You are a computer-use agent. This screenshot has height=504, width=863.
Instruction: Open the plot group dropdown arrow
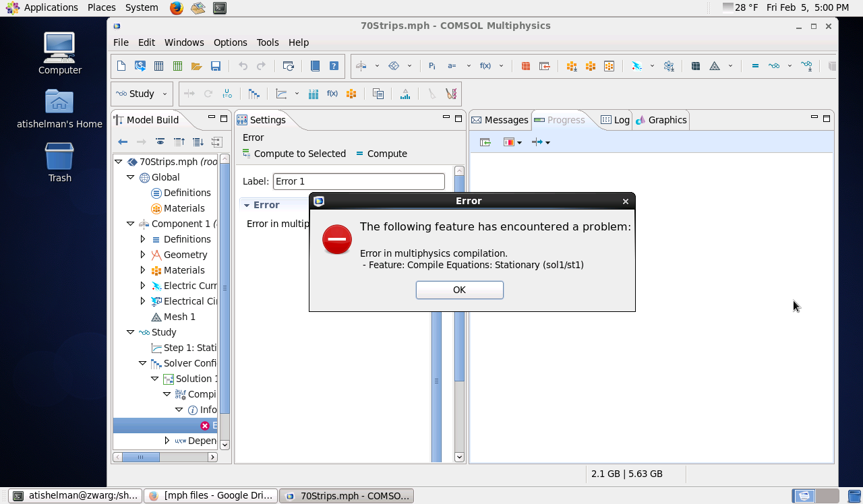click(297, 94)
